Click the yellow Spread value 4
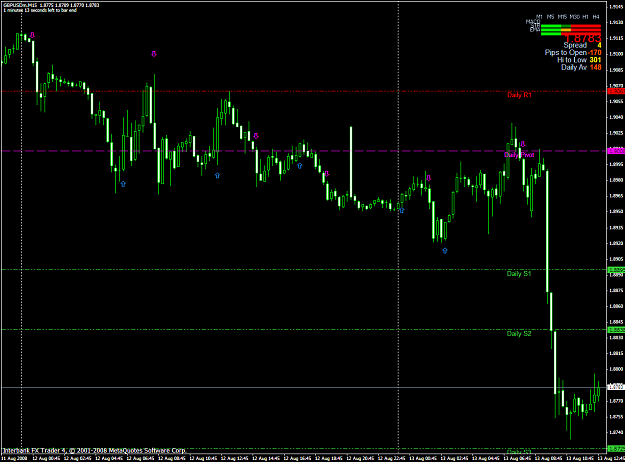 tap(599, 45)
